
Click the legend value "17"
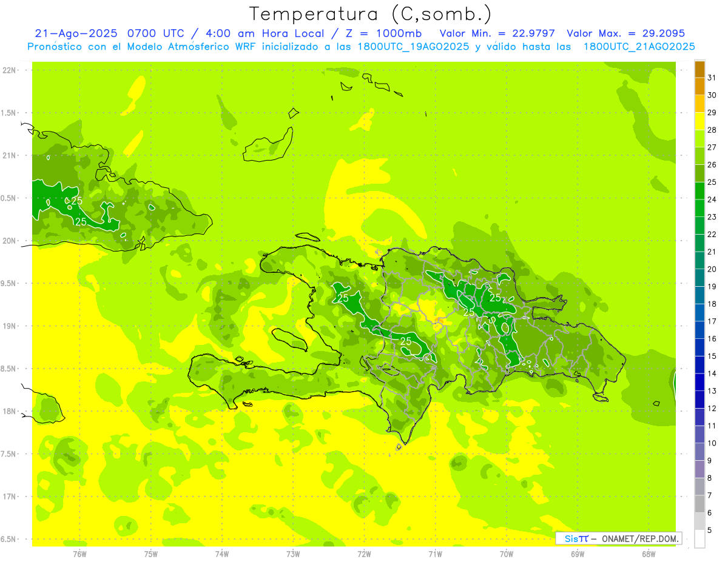pos(712,321)
